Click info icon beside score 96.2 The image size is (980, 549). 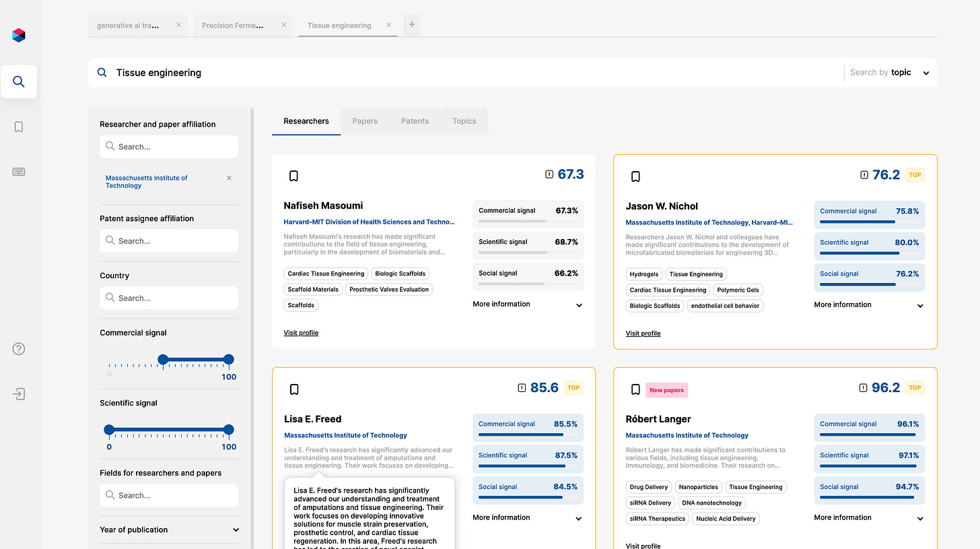point(864,388)
